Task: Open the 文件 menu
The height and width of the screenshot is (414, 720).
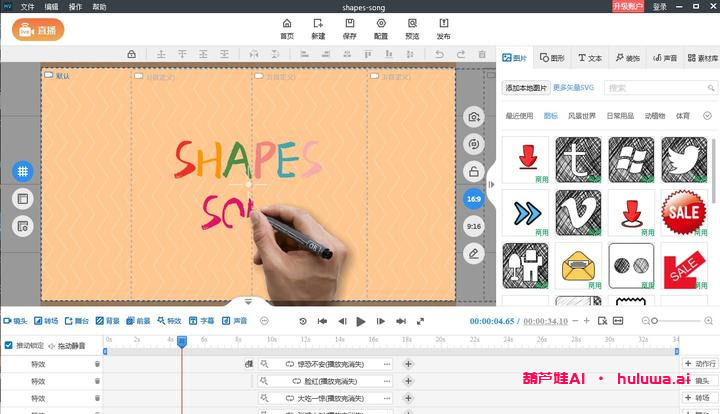Action: pos(27,6)
